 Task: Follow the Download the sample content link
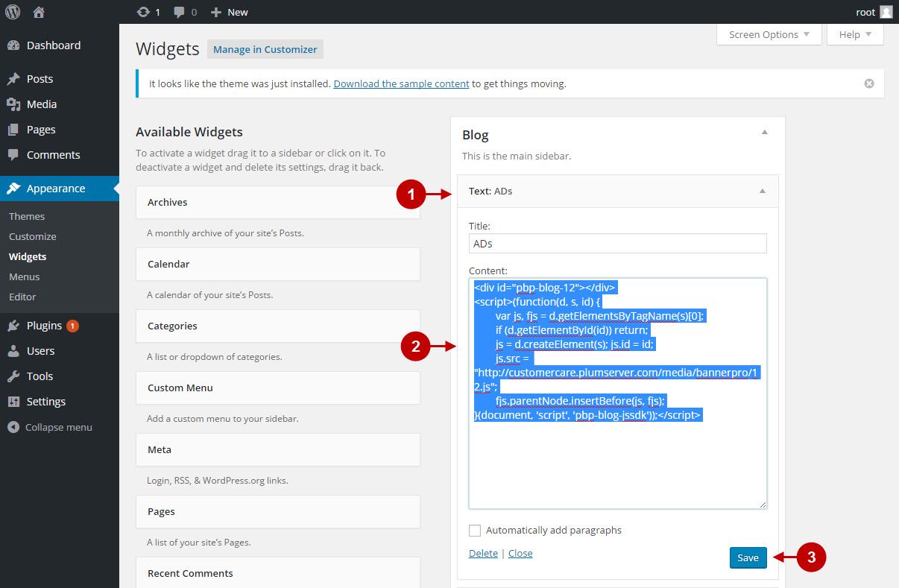click(x=402, y=83)
